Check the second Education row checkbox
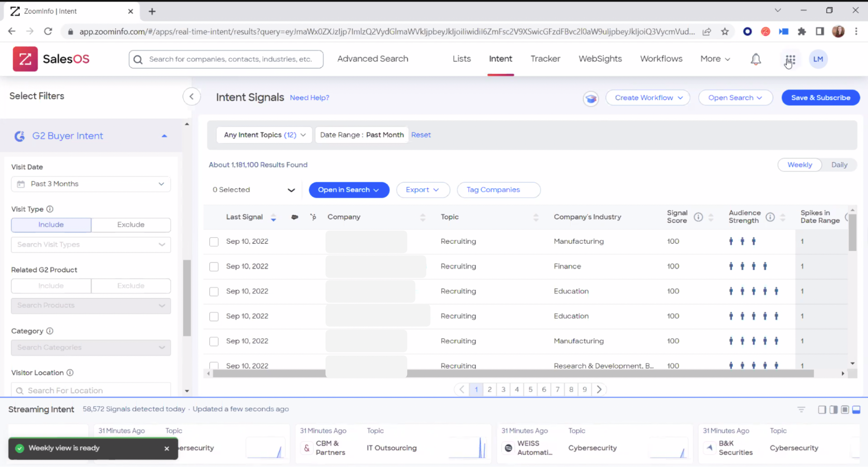This screenshot has height=470, width=868. point(214,317)
